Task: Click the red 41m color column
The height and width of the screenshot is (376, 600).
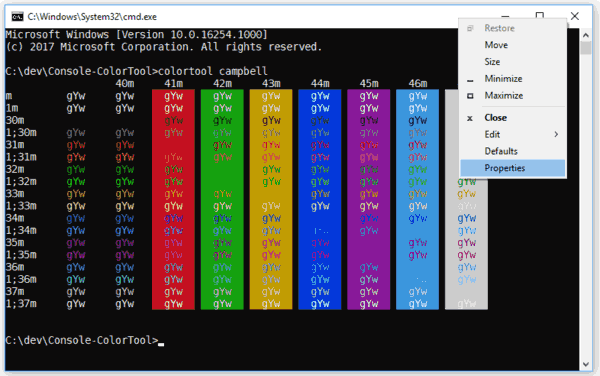Action: pyautogui.click(x=173, y=199)
